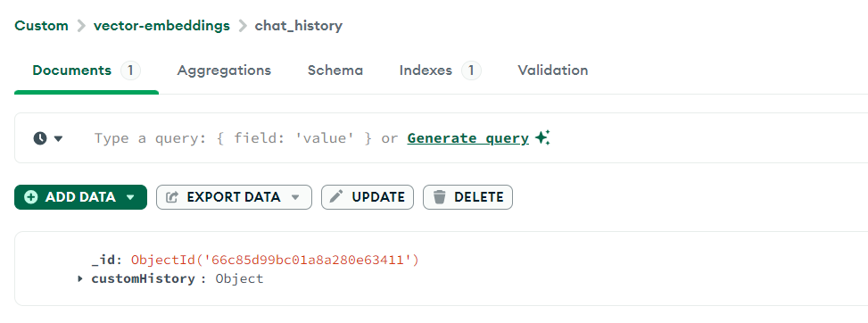Switch to the Schema tab
868x323 pixels.
click(335, 70)
